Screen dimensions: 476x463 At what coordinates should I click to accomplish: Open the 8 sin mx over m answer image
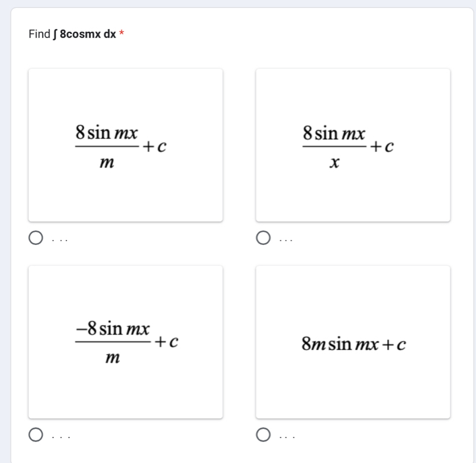click(x=126, y=145)
